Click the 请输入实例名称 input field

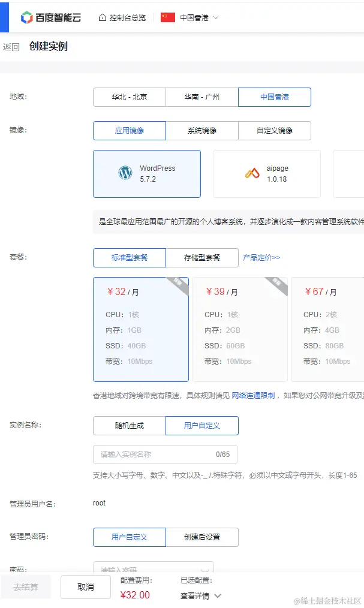(165, 455)
